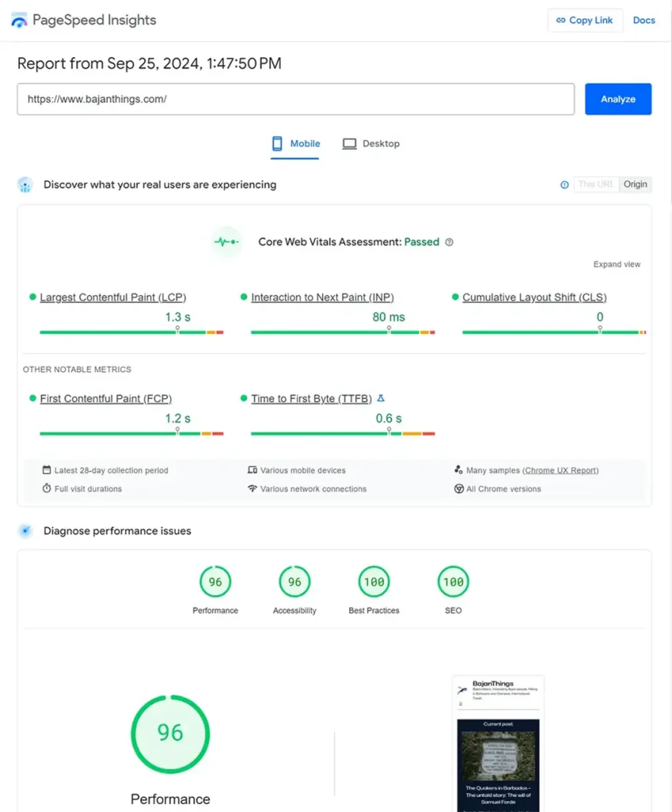Open the info tooltip beside Passed status
This screenshot has height=812, width=672.
pyautogui.click(x=450, y=242)
